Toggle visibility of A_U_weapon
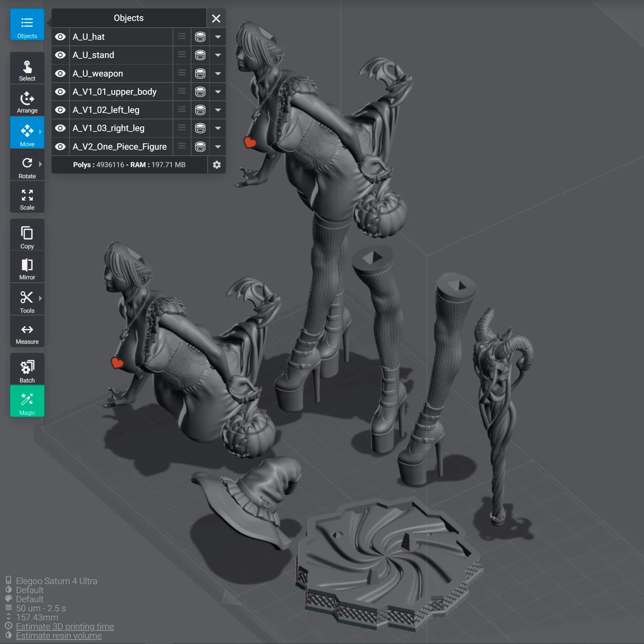 [x=60, y=73]
